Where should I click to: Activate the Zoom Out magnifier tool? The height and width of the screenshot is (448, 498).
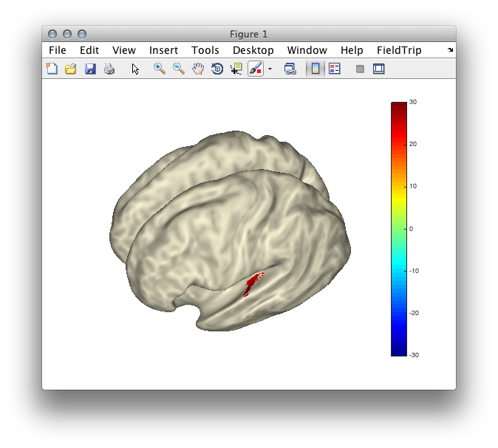179,69
